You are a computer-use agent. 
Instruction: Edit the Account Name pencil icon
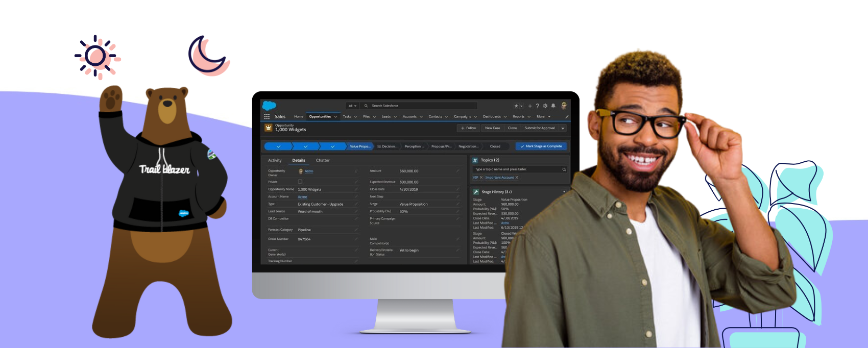pos(356,196)
